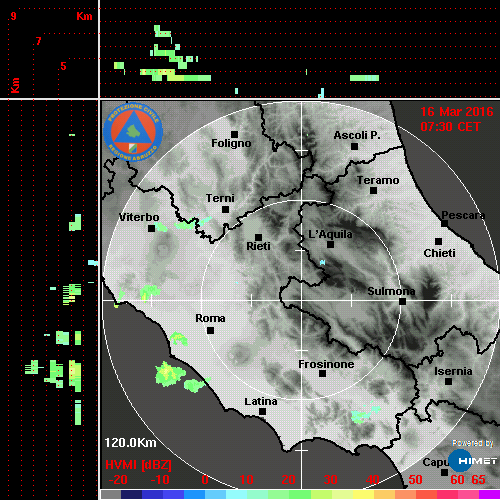This screenshot has width=500, height=500.
Task: Click the date text 16 Mar 2016
Action: (x=457, y=112)
